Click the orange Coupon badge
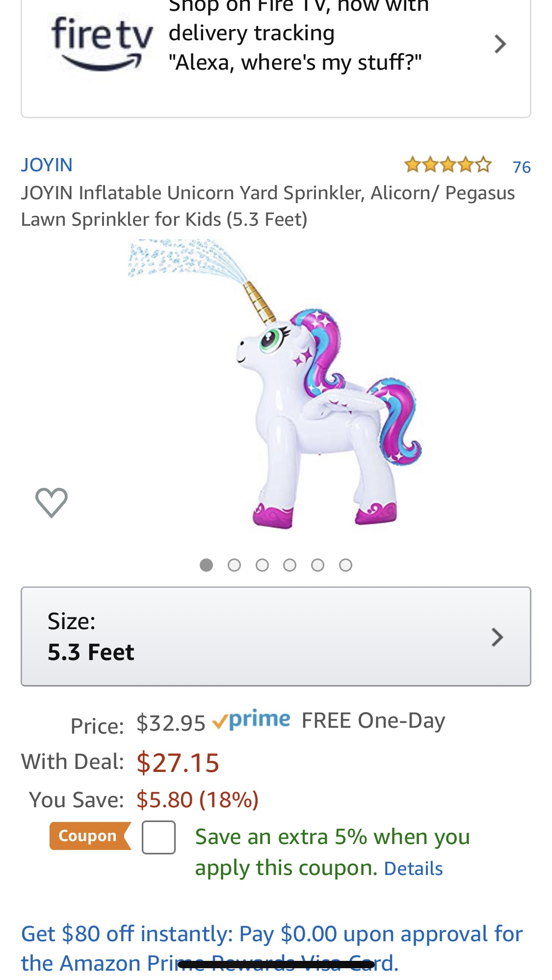 (x=89, y=836)
